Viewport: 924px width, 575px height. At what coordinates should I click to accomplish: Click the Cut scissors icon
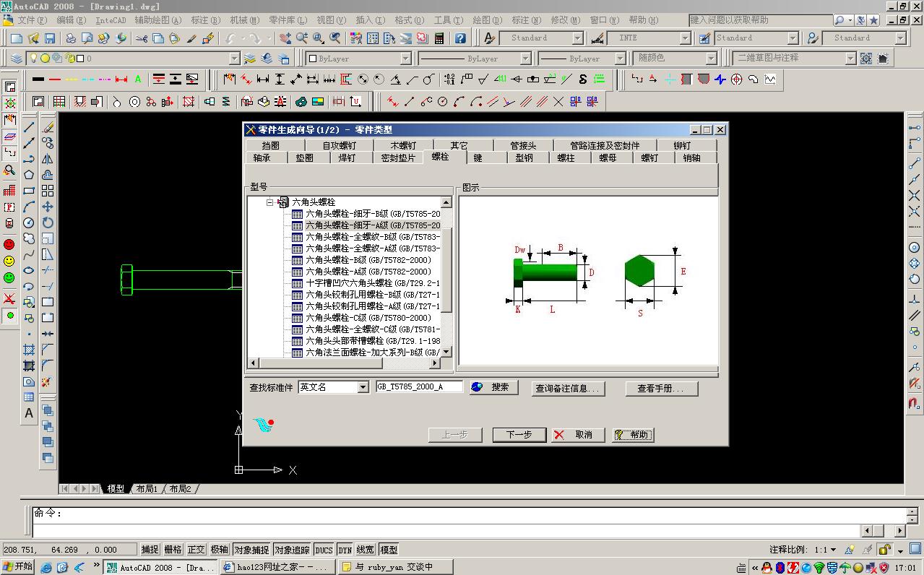click(142, 38)
